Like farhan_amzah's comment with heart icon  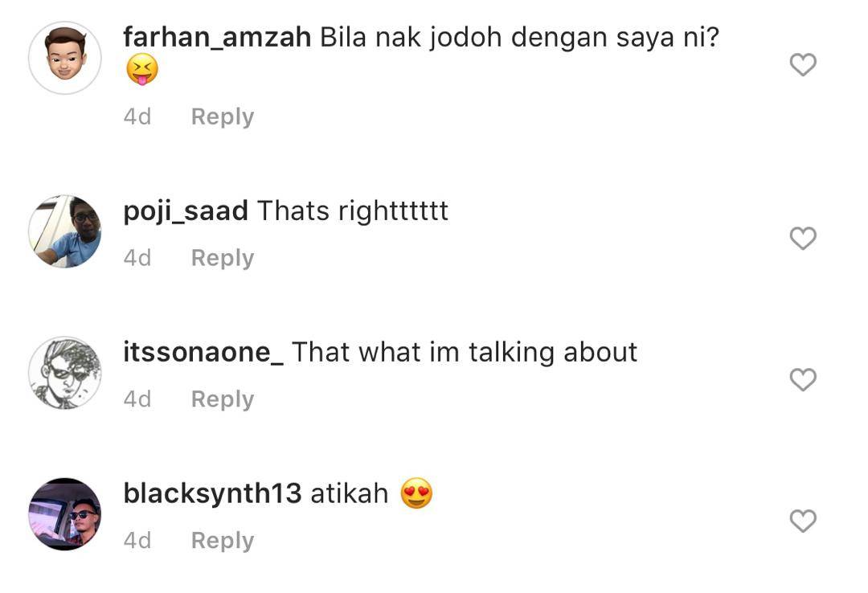(803, 65)
